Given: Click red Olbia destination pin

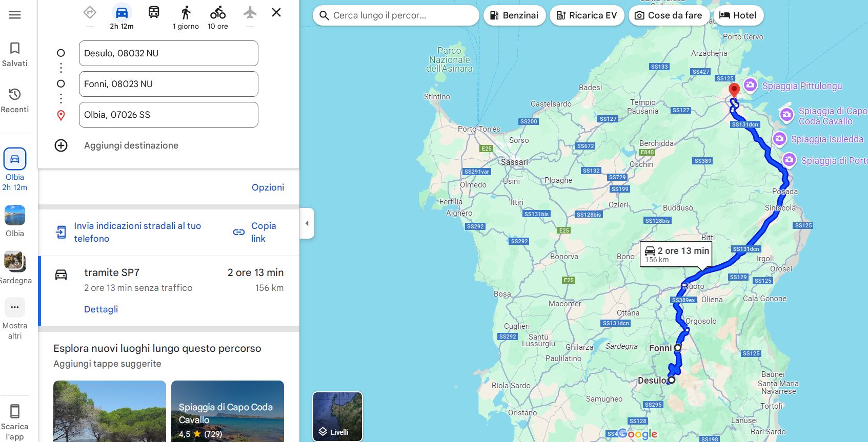Looking at the screenshot, I should [734, 91].
